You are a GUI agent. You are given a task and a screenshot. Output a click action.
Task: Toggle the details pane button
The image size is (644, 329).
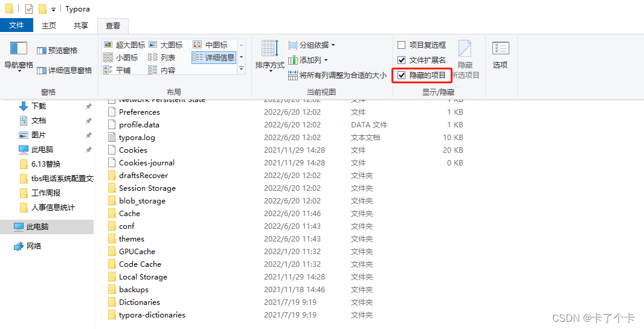click(x=64, y=71)
